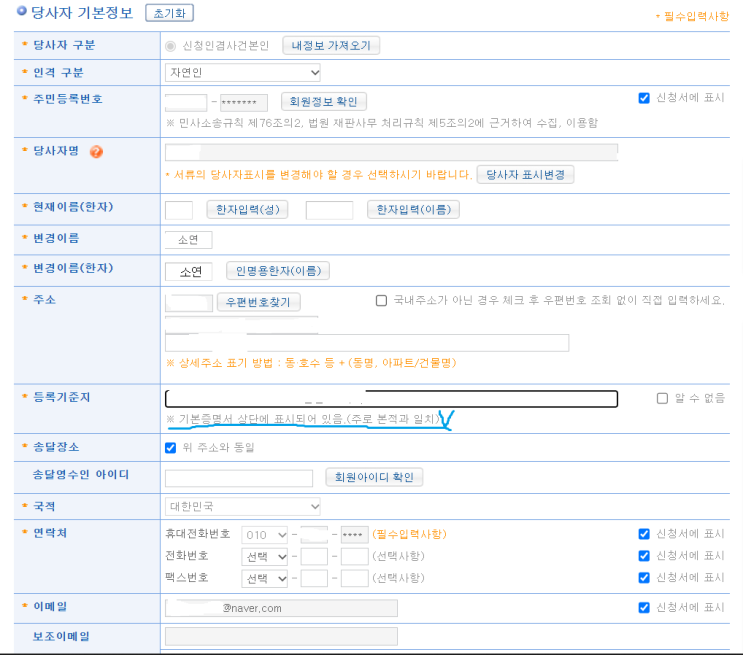Focus the 이메일 field ending naver.com
The height and width of the screenshot is (655, 743).
tap(281, 608)
